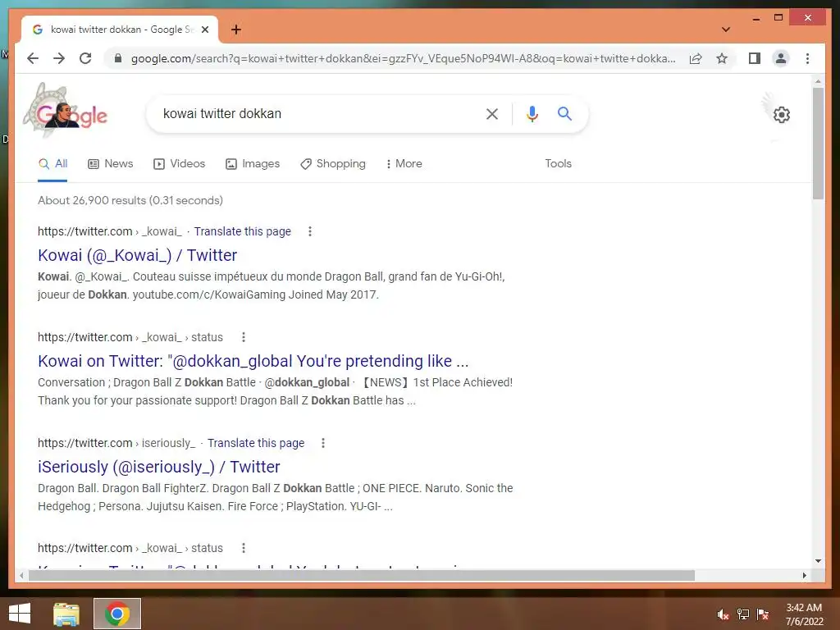
Task: Reload the current page
Action: coord(85,58)
